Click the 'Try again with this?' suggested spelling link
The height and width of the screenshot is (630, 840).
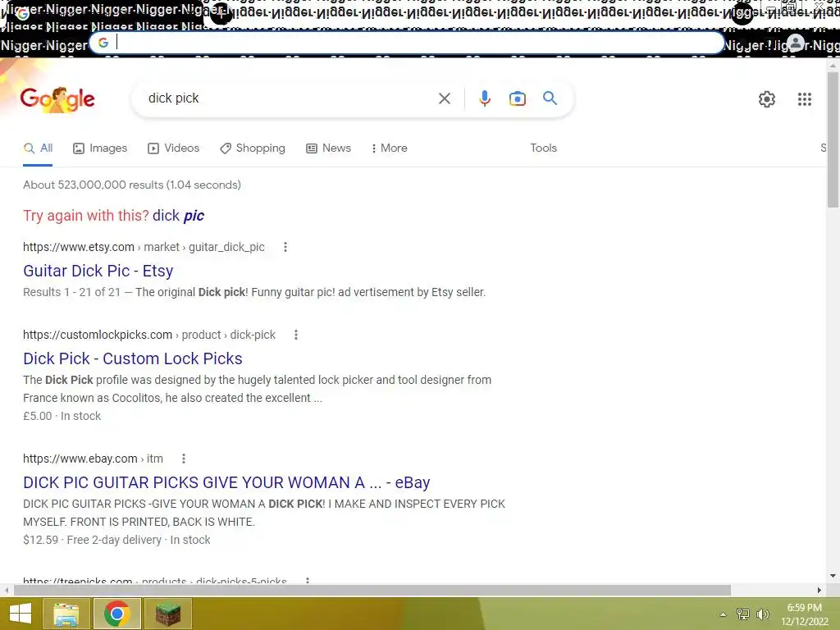pos(178,216)
